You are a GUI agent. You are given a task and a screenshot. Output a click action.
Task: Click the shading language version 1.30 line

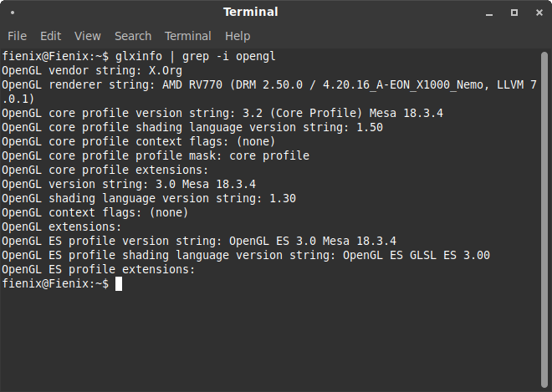coord(149,198)
